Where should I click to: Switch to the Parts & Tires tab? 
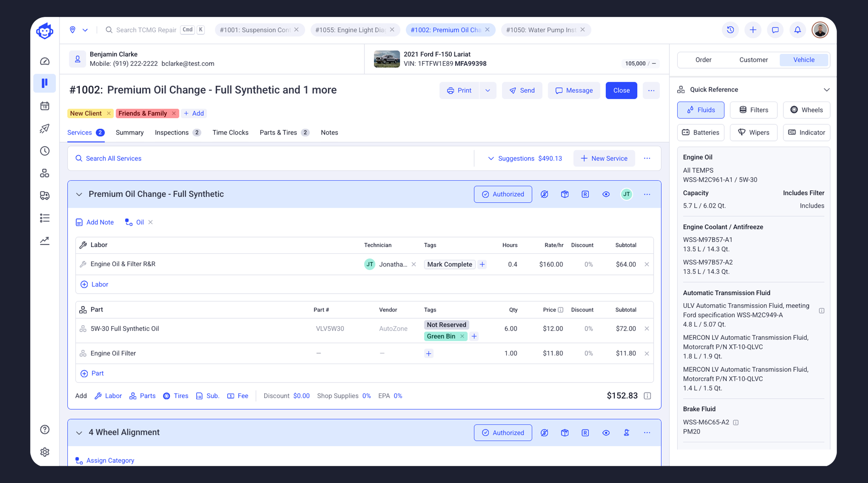(x=284, y=133)
